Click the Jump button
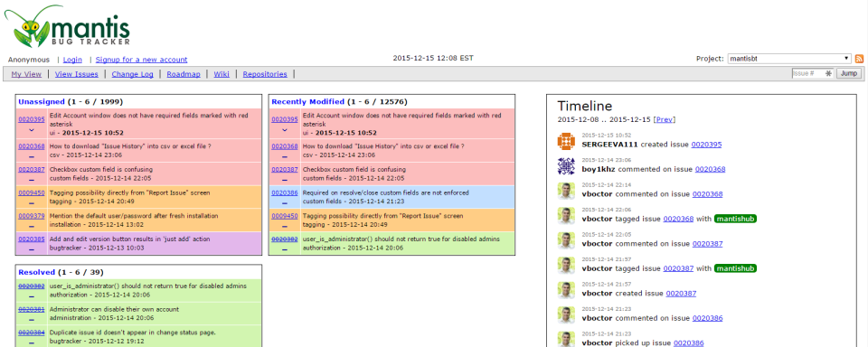This screenshot has width=868, height=347. tap(848, 73)
